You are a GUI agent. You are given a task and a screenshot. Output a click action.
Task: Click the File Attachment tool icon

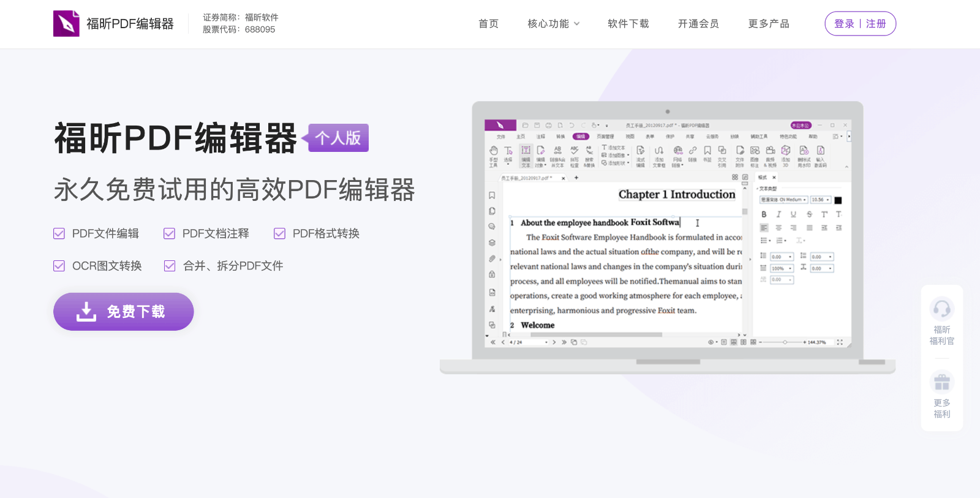pos(740,151)
